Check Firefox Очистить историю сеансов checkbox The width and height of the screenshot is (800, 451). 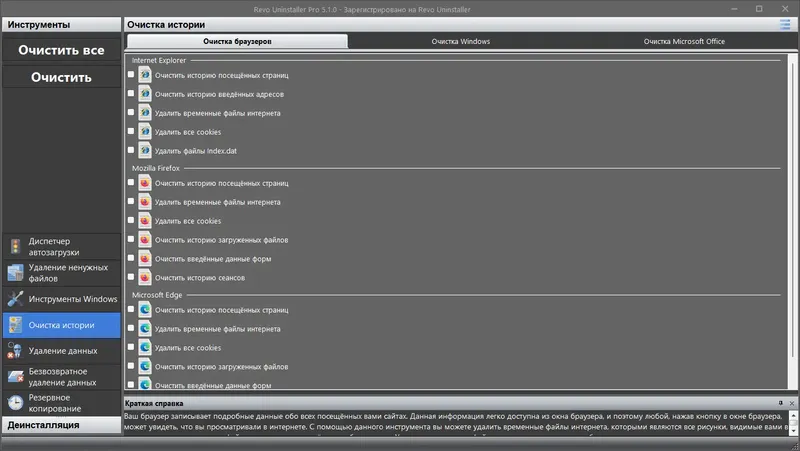pyautogui.click(x=131, y=277)
